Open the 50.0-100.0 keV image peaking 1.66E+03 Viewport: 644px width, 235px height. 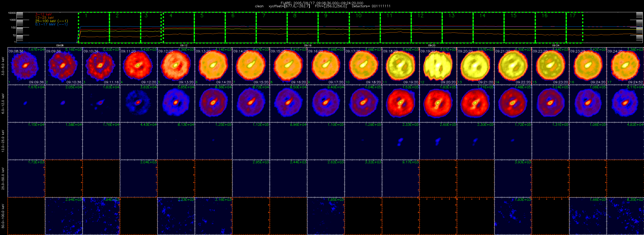pyautogui.click(x=588, y=216)
